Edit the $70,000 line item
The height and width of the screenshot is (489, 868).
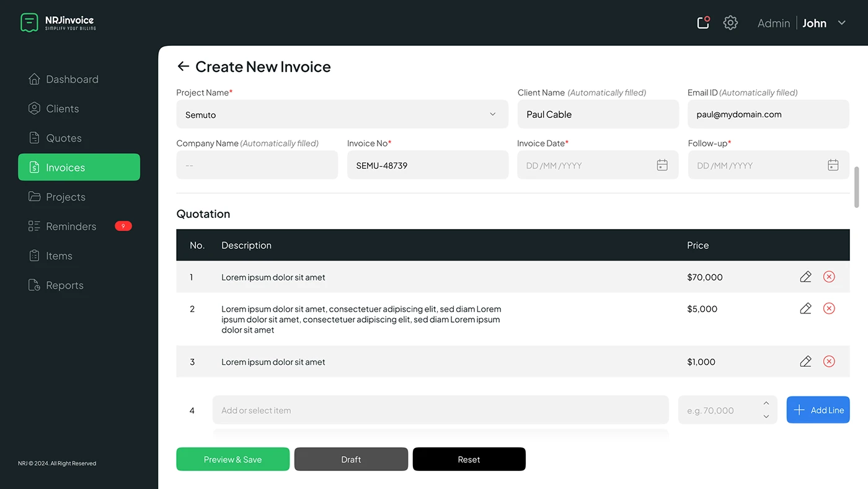[x=805, y=277]
